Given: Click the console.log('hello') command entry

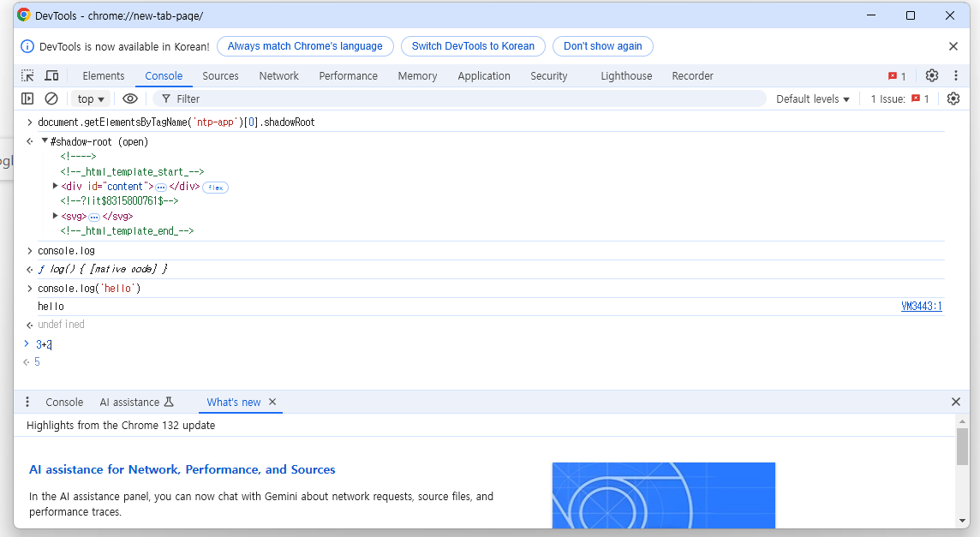Looking at the screenshot, I should click(89, 288).
